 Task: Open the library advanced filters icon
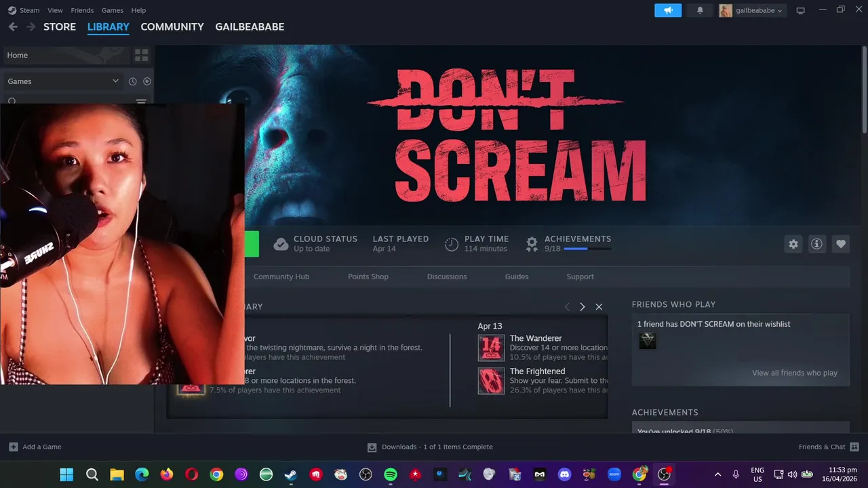(x=141, y=102)
